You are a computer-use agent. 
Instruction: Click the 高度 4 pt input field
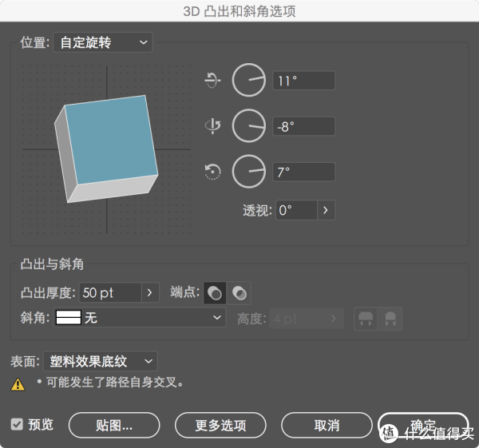point(298,319)
